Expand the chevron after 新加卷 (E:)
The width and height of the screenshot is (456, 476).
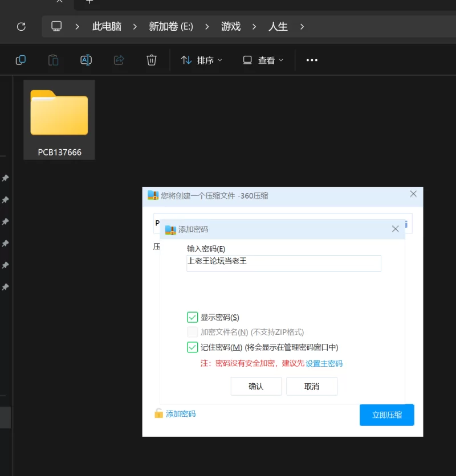point(207,27)
